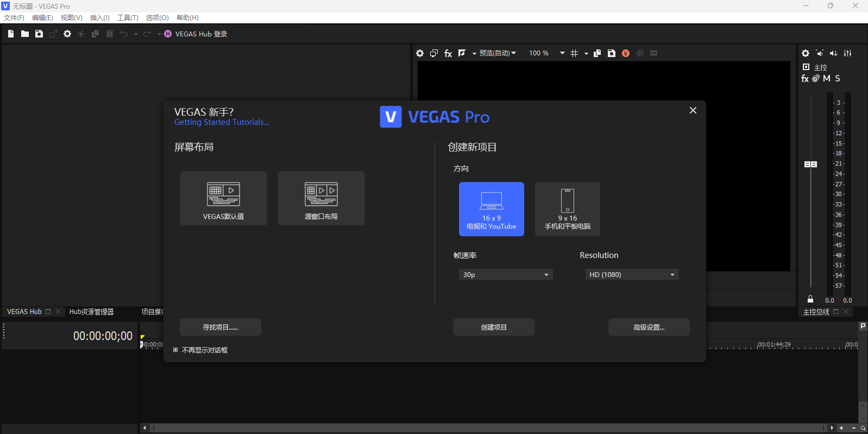Screen dimensions: 868x434
Task: Click the square icon beside 主控
Action: click(806, 67)
